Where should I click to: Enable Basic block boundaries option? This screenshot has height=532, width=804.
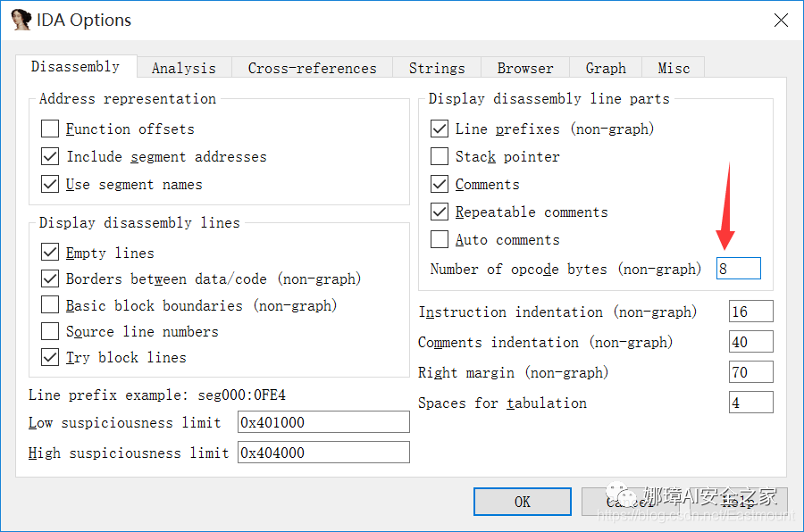50,305
